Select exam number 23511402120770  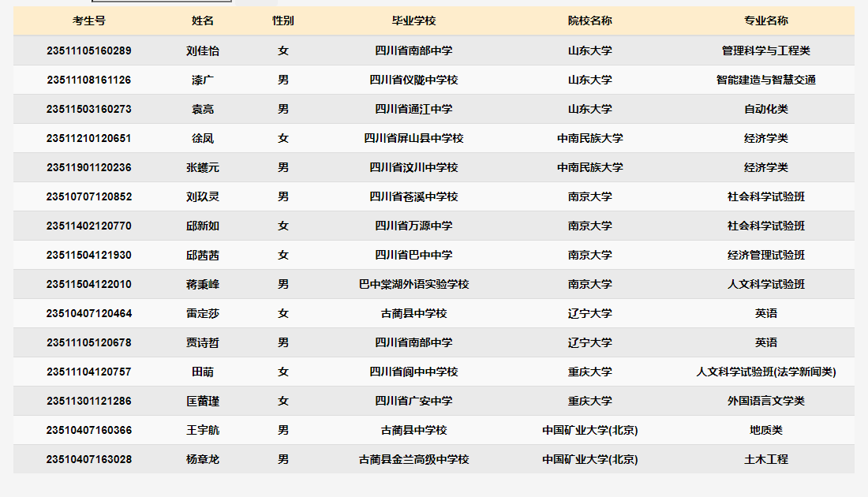point(89,226)
